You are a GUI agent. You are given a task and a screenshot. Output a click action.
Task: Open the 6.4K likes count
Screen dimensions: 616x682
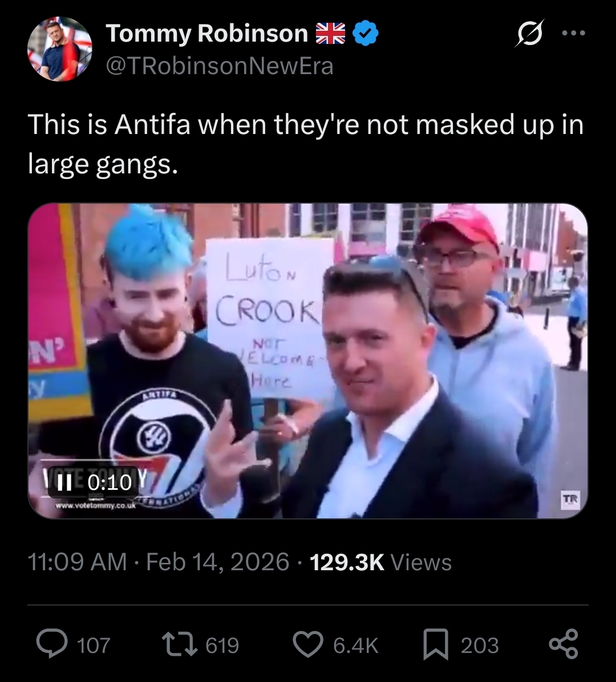(x=356, y=645)
